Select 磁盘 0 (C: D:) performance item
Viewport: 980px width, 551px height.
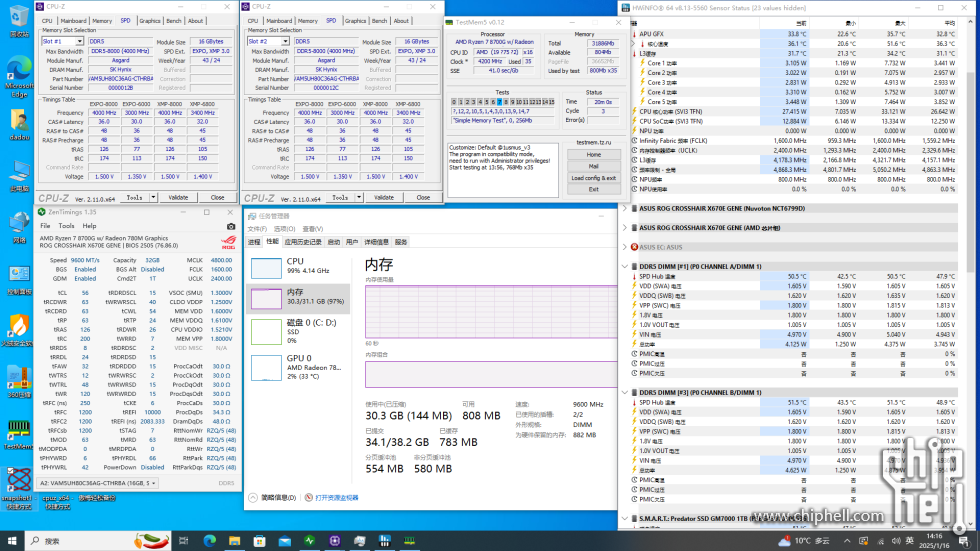point(299,331)
